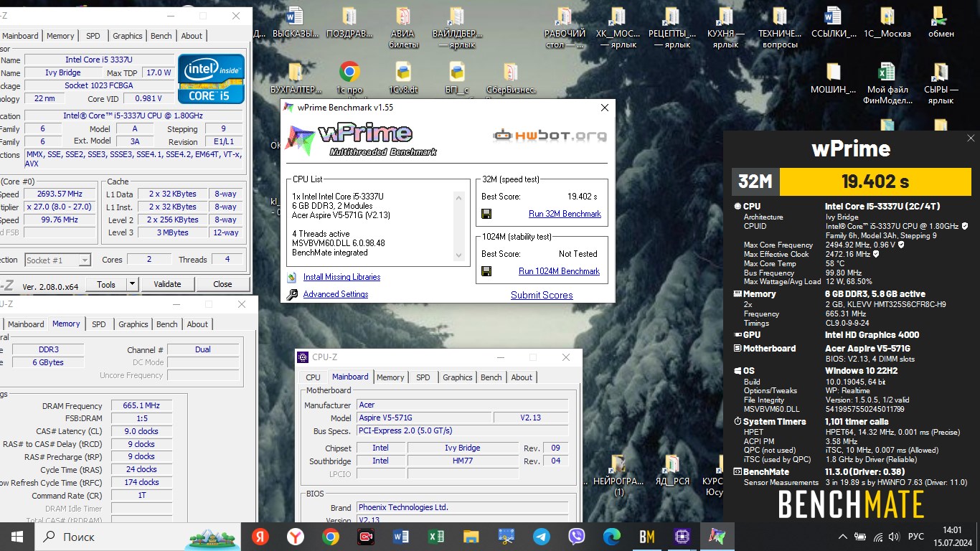Click the CPU-Z Close button

click(222, 284)
